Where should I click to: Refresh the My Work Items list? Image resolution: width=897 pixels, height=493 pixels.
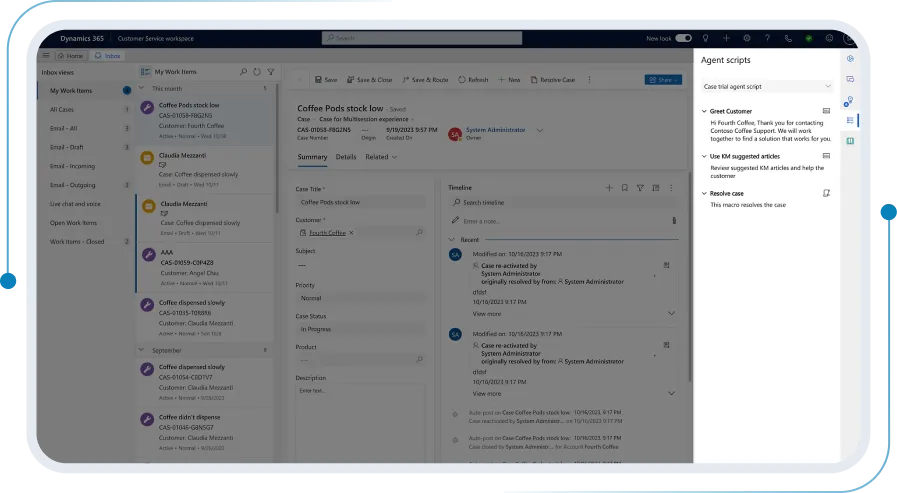[x=257, y=72]
